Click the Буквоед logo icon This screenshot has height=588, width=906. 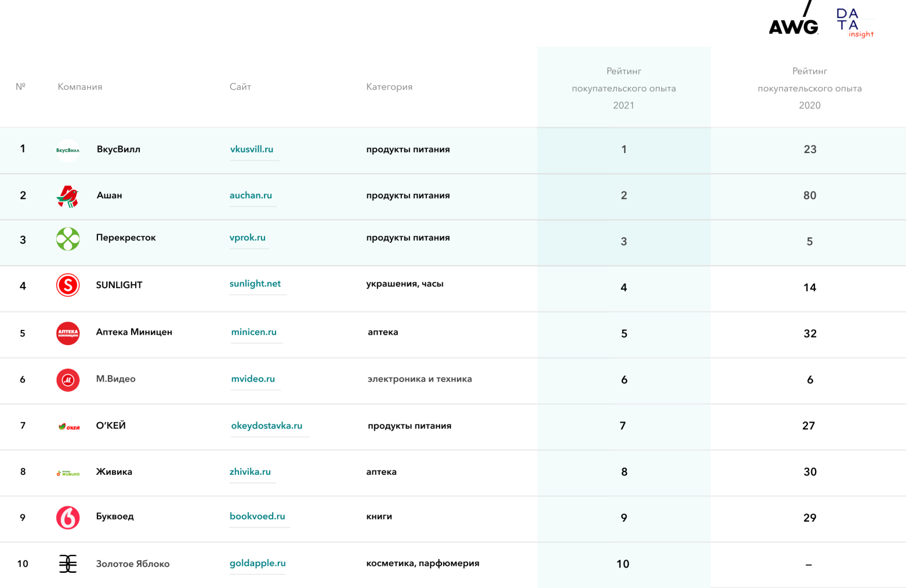[x=68, y=518]
